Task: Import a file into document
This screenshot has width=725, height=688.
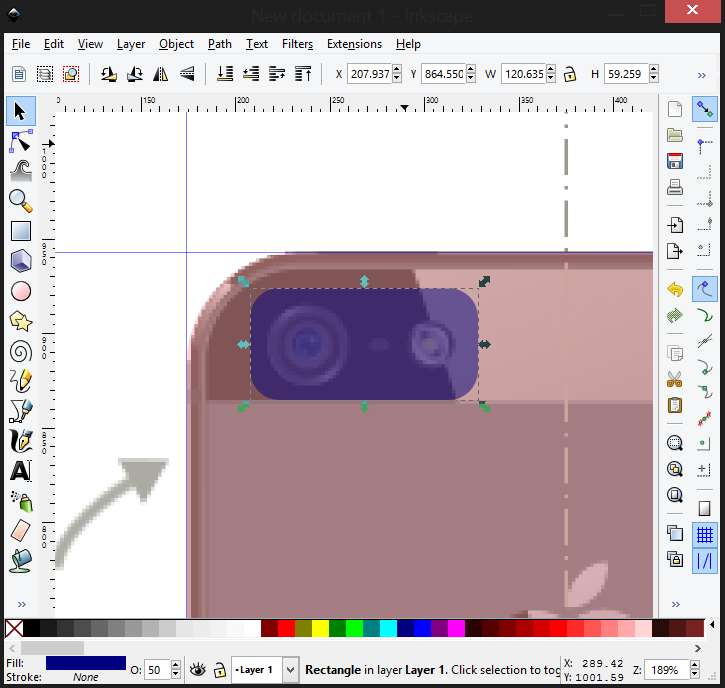Action: coord(675,225)
